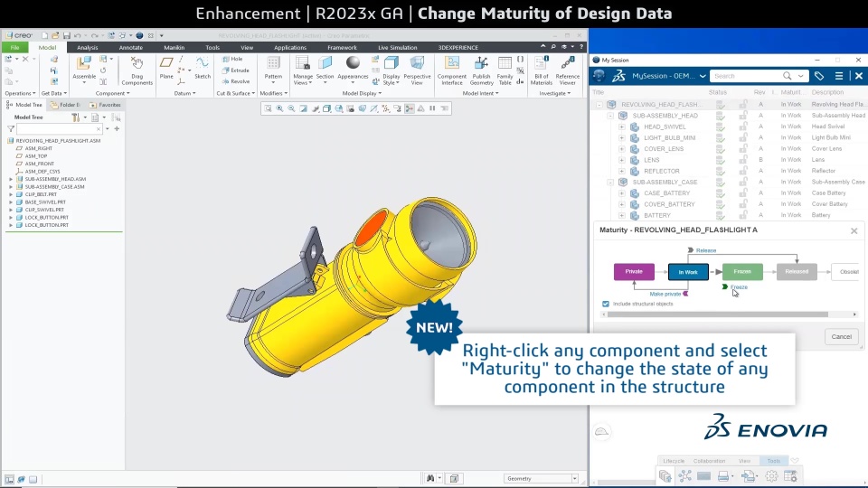This screenshot has height=488, width=868.
Task: Click the search magnifier in My Session
Action: [788, 76]
